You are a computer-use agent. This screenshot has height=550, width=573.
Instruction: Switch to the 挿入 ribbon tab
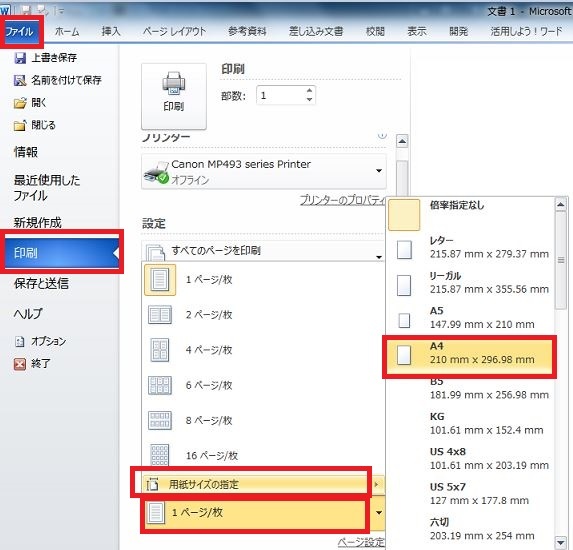pos(111,32)
